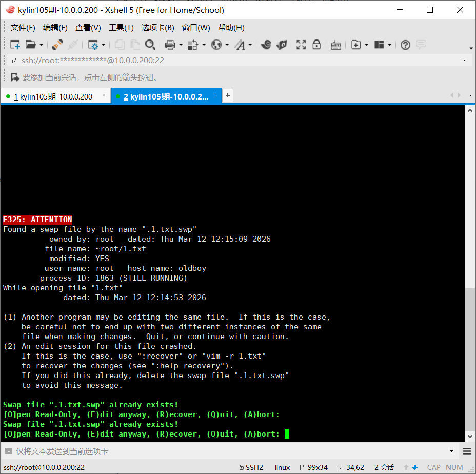This screenshot has width=476, height=474.
Task: Open the 工具(T) menu
Action: (x=121, y=28)
